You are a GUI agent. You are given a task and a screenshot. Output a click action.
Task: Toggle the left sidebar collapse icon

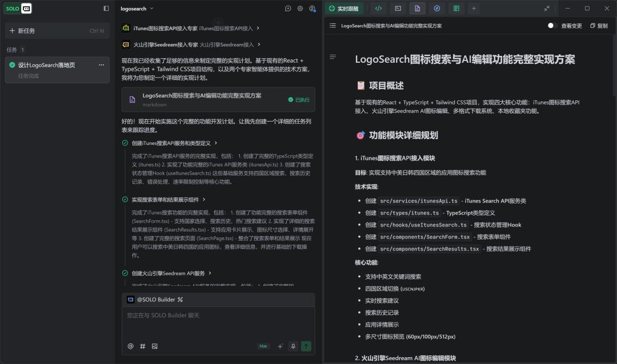coord(106,8)
